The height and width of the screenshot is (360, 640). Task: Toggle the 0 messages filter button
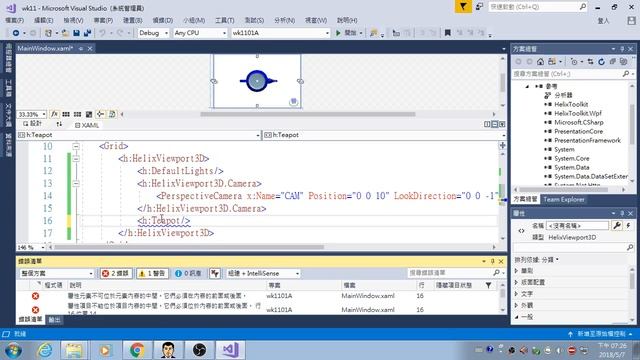[x=188, y=273]
